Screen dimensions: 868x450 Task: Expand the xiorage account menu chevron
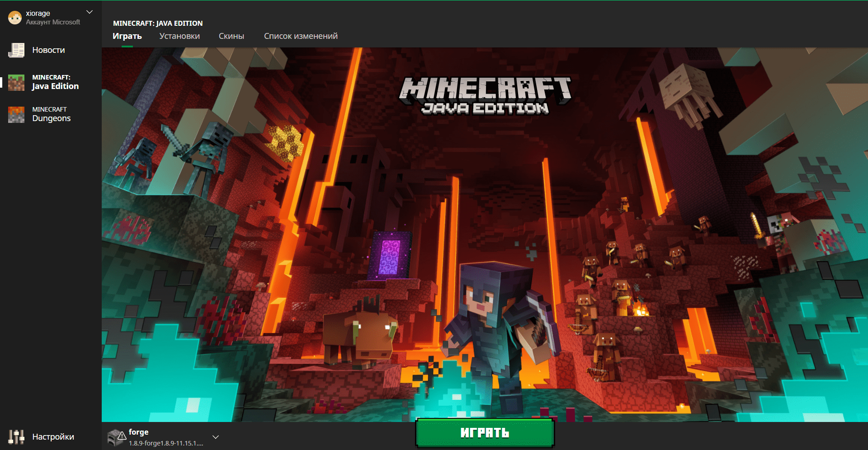[x=90, y=12]
